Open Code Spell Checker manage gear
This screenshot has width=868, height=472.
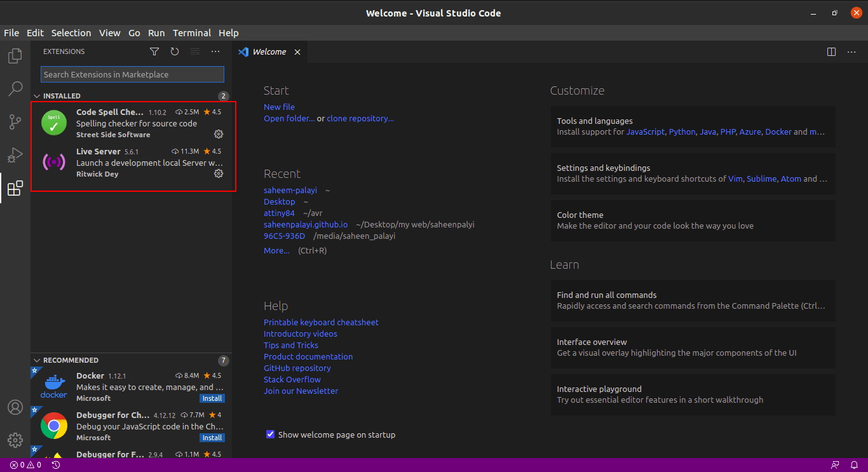click(x=219, y=134)
